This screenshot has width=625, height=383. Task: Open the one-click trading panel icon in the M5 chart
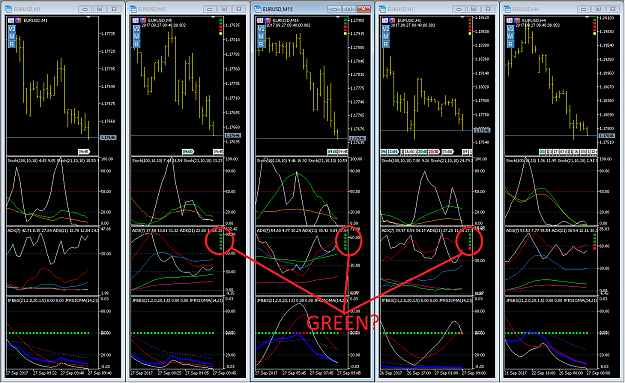pos(136,20)
